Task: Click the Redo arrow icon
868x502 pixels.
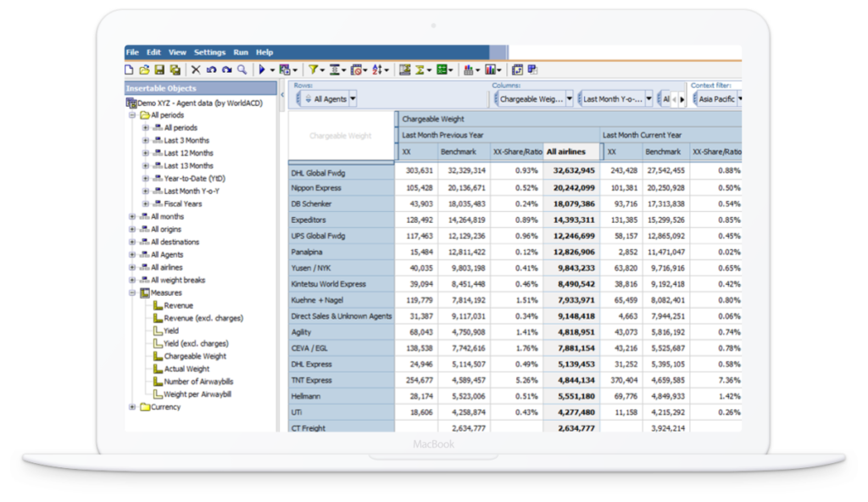Action: pos(226,70)
